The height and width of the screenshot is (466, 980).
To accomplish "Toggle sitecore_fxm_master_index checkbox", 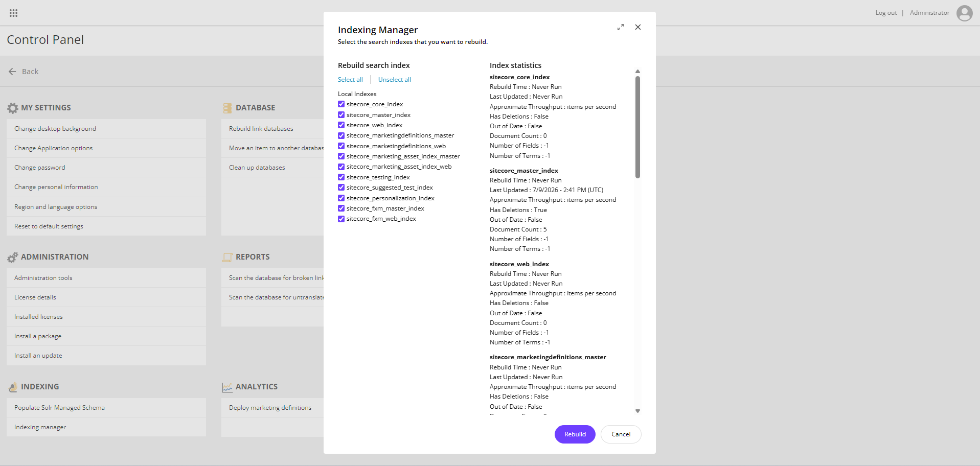I will (x=341, y=208).
